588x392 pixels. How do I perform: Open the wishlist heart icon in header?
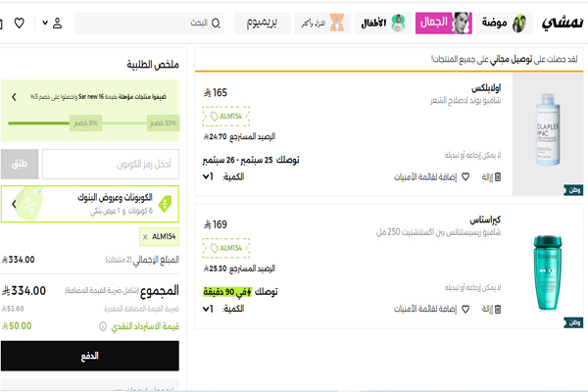pos(20,23)
